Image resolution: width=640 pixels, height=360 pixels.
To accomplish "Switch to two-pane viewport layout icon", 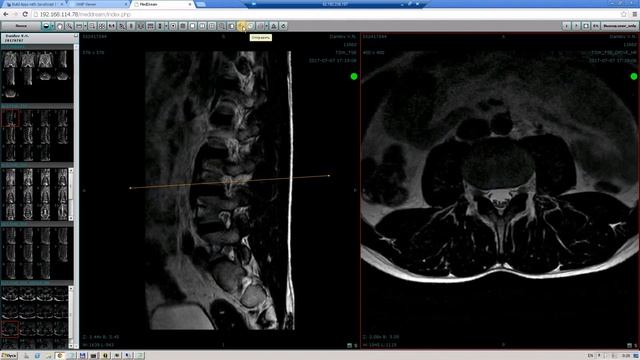I will [202, 26].
